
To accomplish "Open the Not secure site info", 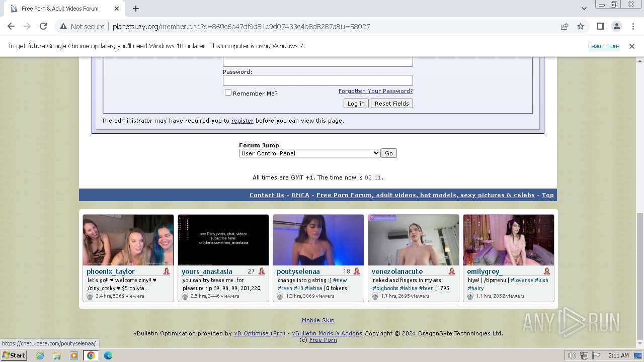I will click(82, 26).
